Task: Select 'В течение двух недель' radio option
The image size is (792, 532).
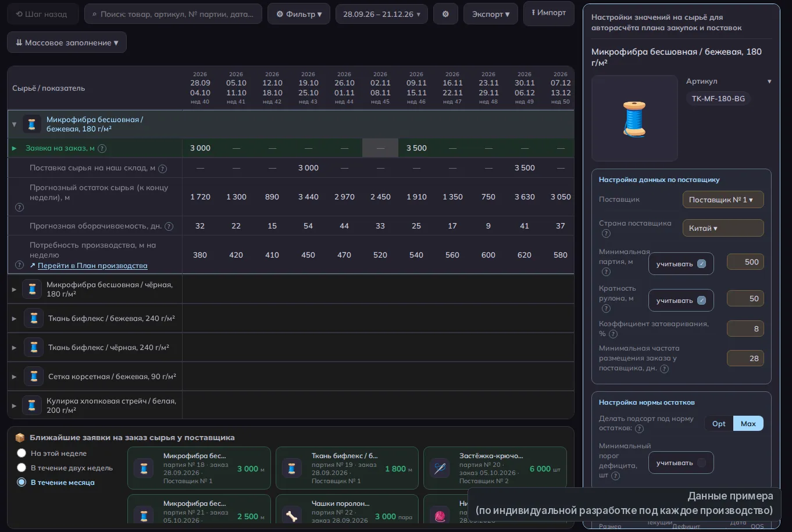Action: point(22,467)
